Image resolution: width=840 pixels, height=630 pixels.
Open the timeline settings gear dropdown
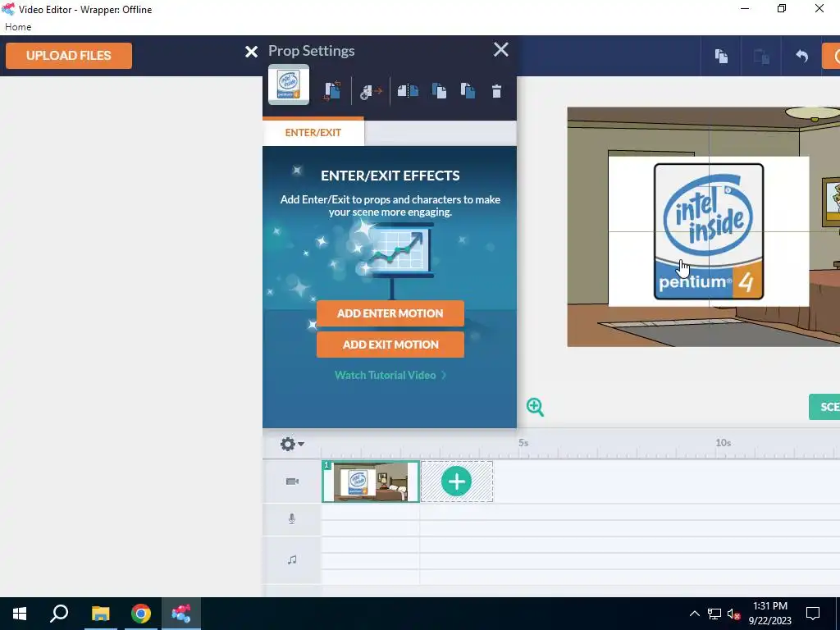click(292, 444)
